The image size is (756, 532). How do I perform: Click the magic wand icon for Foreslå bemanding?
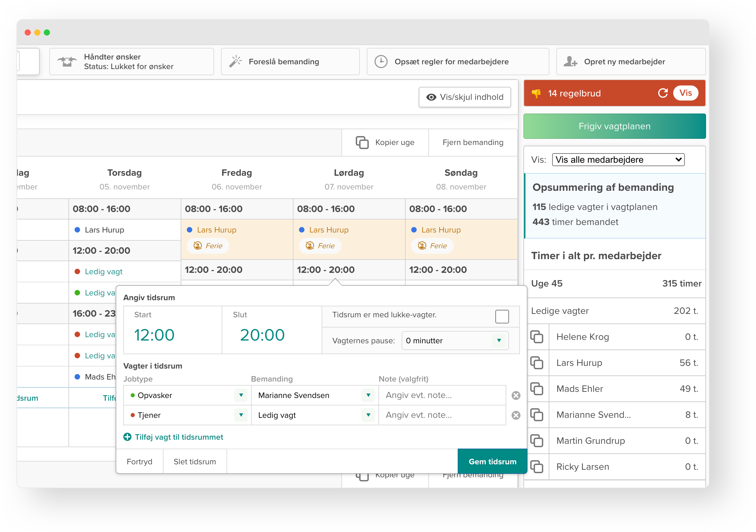click(236, 62)
